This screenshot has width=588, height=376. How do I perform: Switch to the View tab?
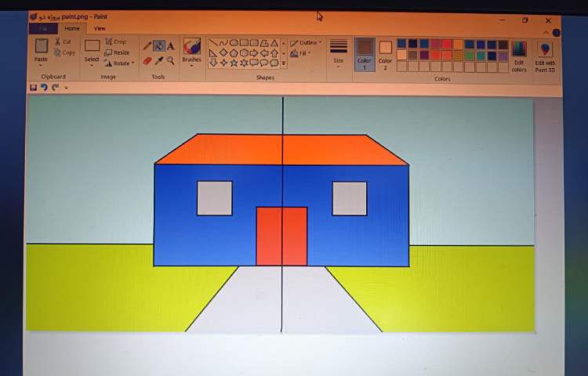tap(100, 28)
